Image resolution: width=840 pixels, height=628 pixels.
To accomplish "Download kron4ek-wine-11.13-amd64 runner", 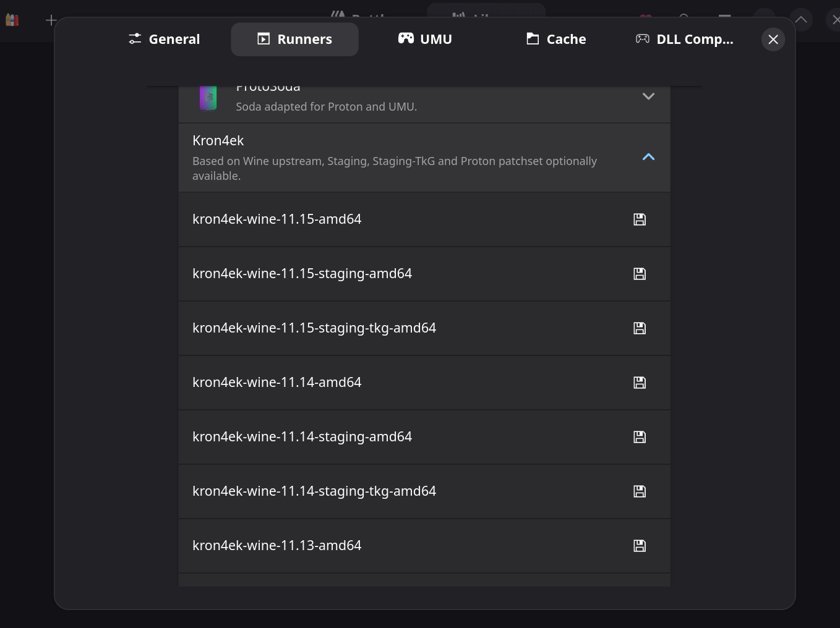I will tap(640, 546).
